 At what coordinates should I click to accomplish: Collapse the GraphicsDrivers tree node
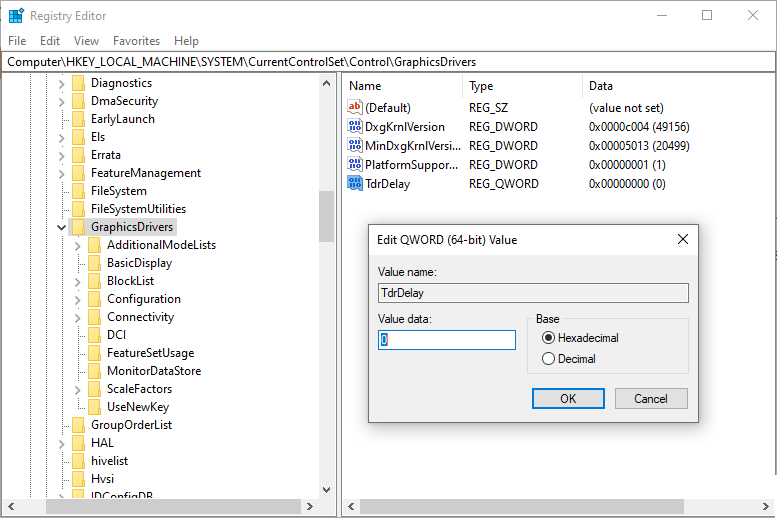(x=61, y=228)
